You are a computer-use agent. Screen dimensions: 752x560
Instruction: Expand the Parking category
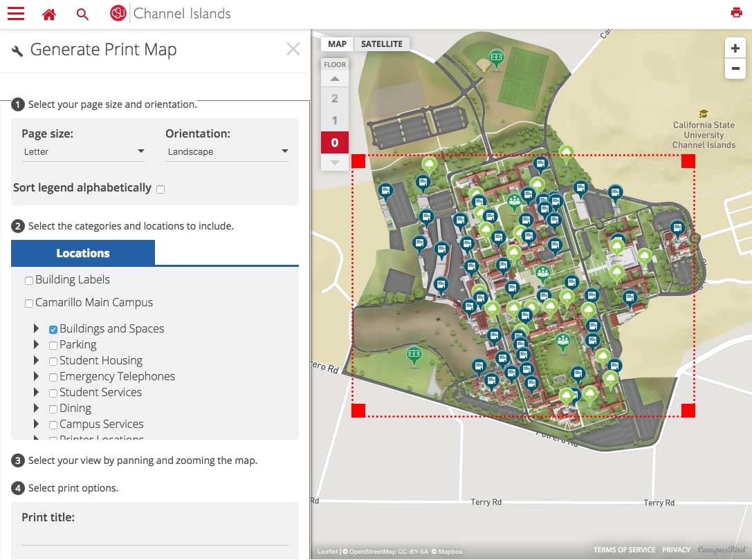[36, 344]
